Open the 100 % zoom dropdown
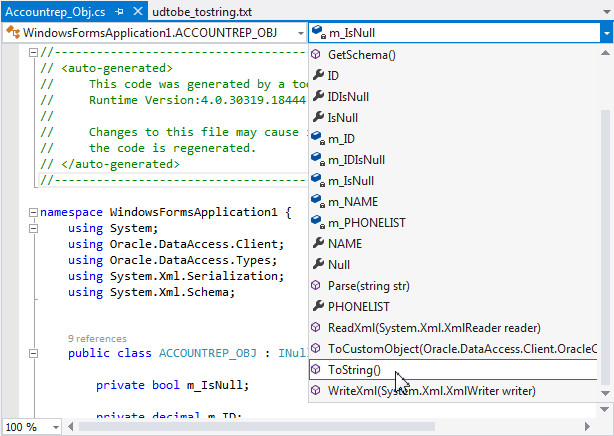Viewport: 614px width, 436px height. point(56,427)
